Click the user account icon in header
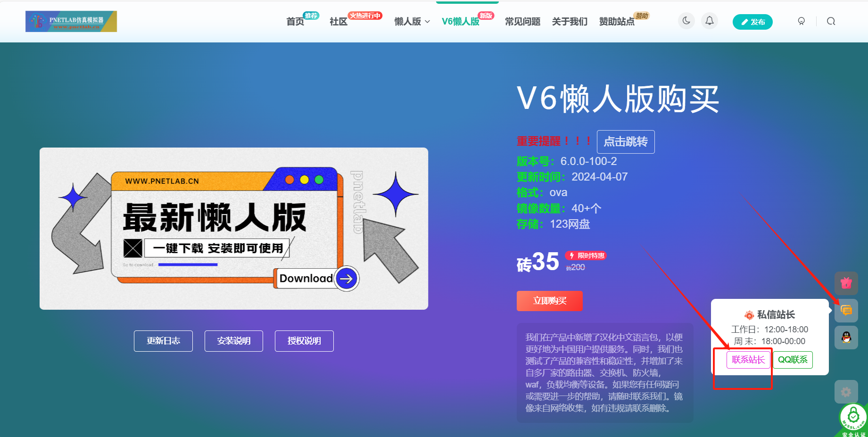This screenshot has height=437, width=868. (801, 21)
